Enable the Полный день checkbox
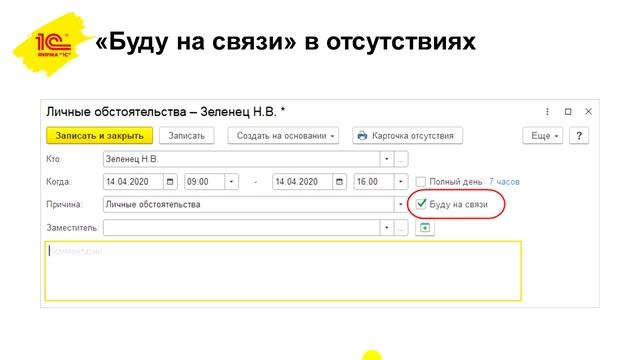 coord(420,182)
